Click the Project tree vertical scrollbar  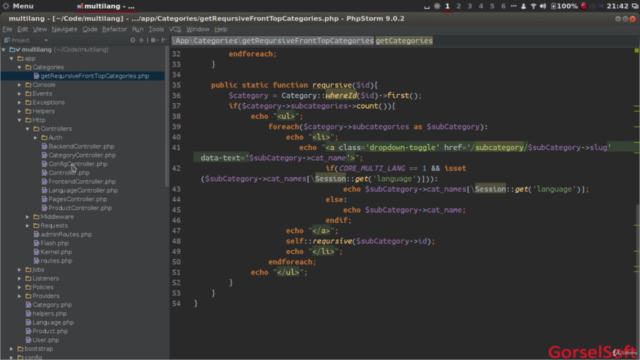pyautogui.click(x=167, y=116)
